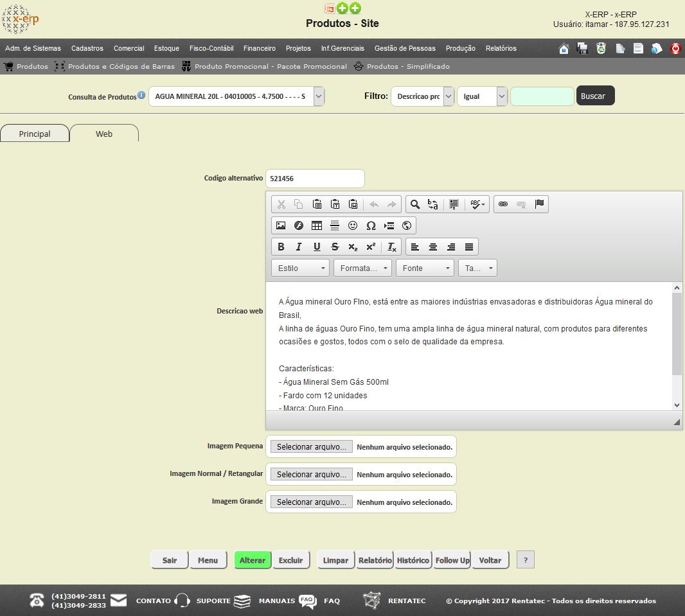Open the Cadastros menu
The image size is (685, 616).
click(x=87, y=48)
